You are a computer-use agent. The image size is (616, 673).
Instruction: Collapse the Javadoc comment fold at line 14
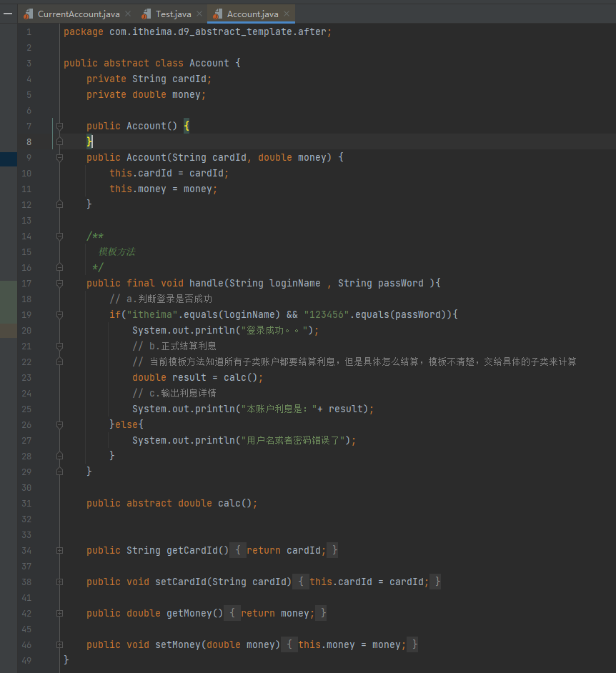point(59,236)
